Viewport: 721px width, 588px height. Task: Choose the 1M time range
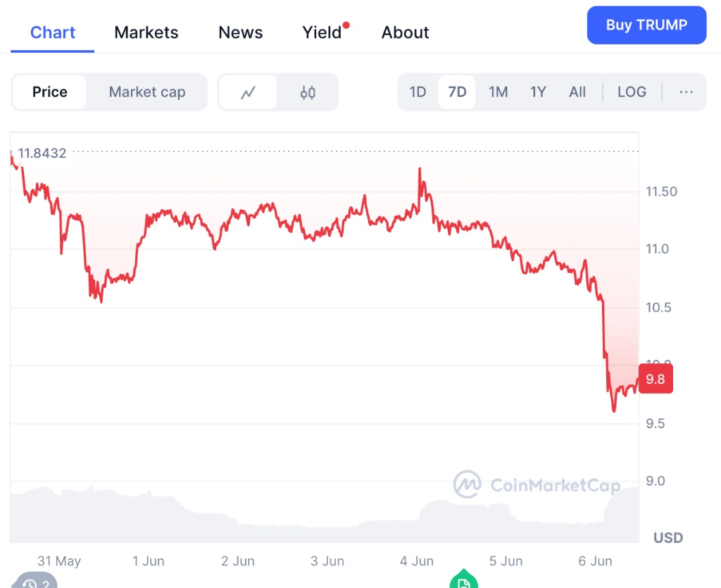tap(499, 92)
